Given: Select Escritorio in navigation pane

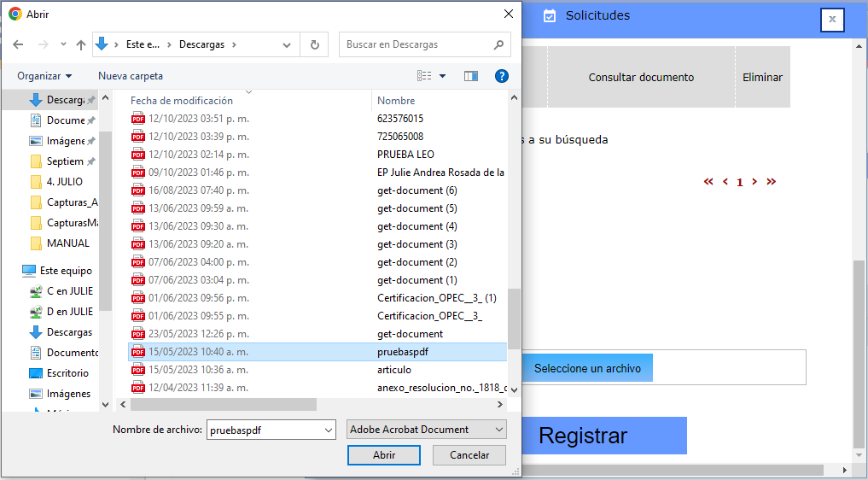Looking at the screenshot, I should click(67, 373).
